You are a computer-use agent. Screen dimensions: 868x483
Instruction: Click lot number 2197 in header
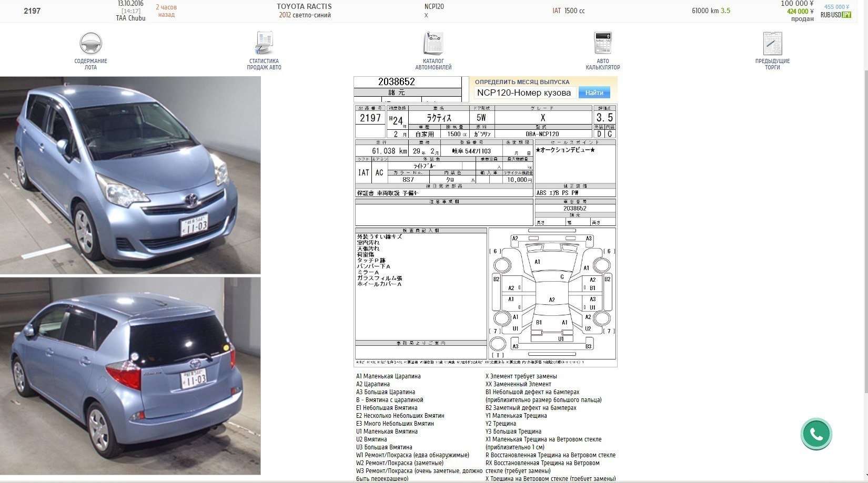(32, 11)
